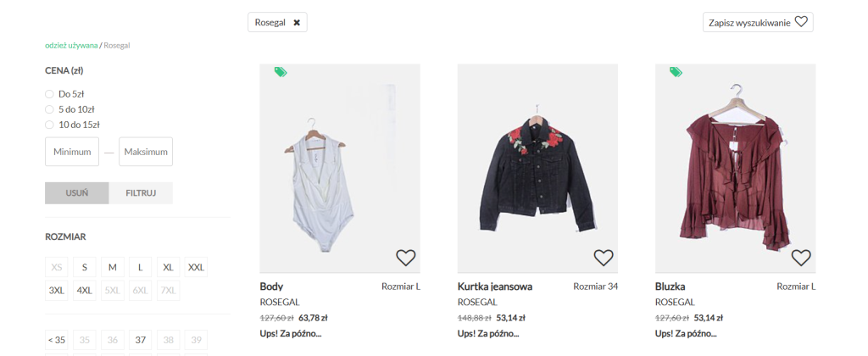Click the Maksimum price field
Viewport: 868px width, 356px height.
(x=146, y=152)
